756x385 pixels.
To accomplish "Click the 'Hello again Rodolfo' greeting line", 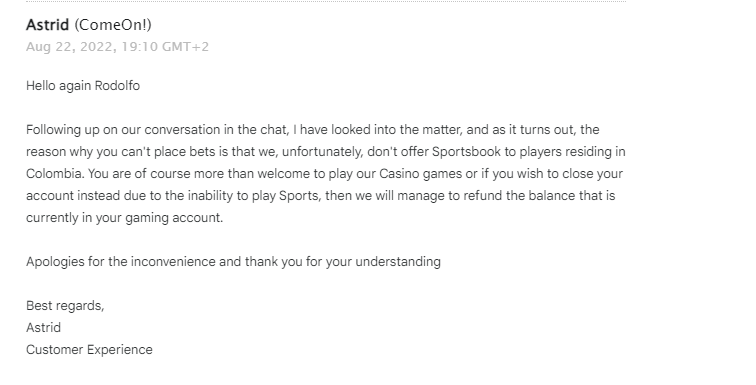I will [83, 86].
